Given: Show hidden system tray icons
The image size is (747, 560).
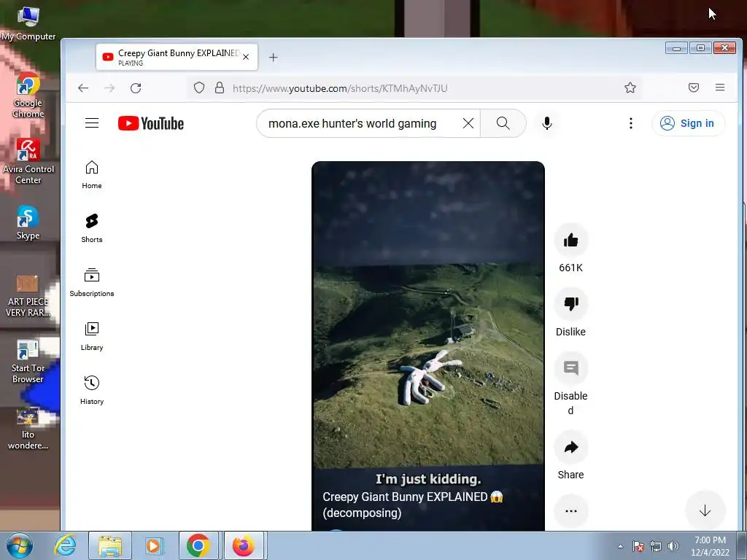Looking at the screenshot, I should click(x=620, y=546).
